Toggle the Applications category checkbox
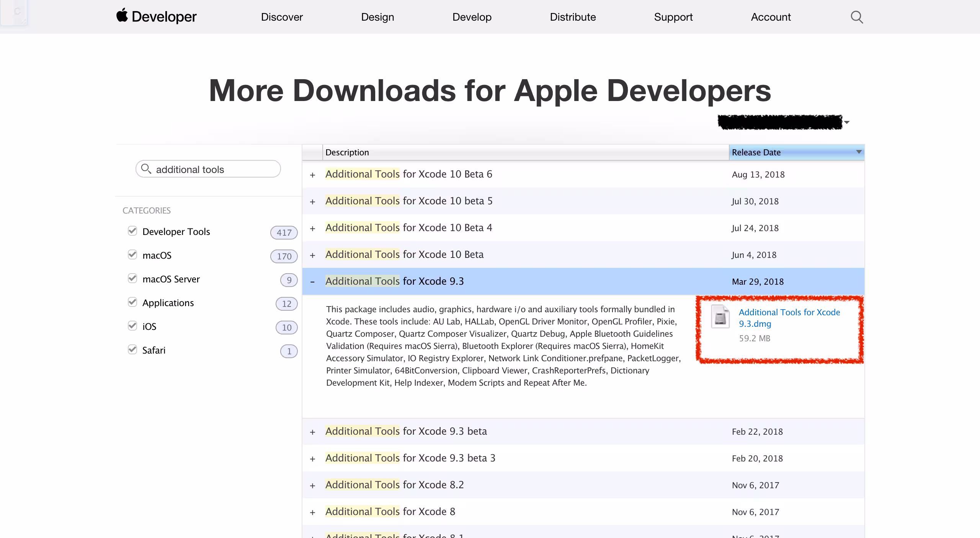This screenshot has height=538, width=980. click(132, 302)
